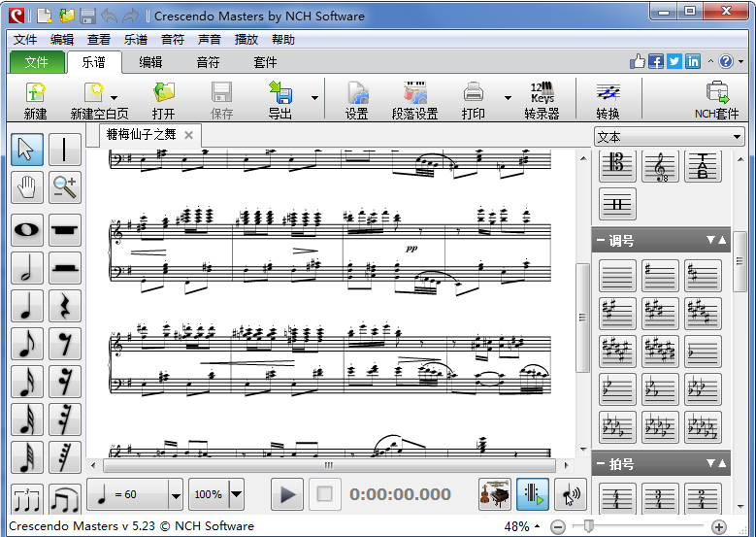756x537 pixels.
Task: Select the hand pan tool
Action: (x=27, y=187)
